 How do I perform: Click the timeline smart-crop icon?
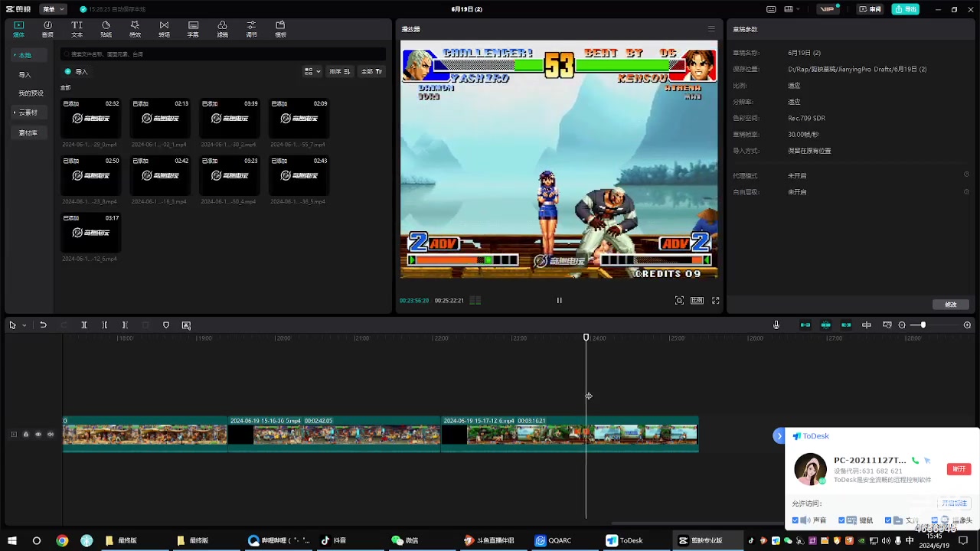point(186,325)
